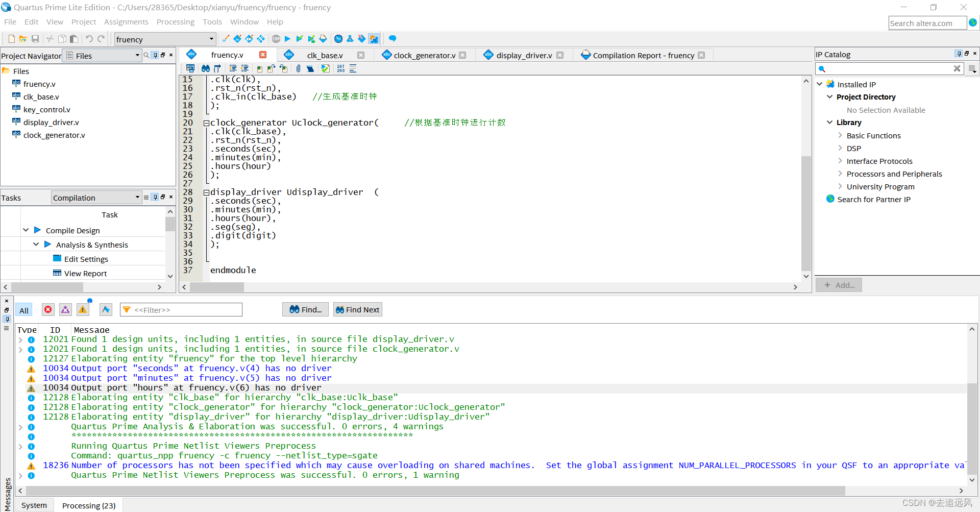
Task: Toggle the All messages filter
Action: click(24, 310)
